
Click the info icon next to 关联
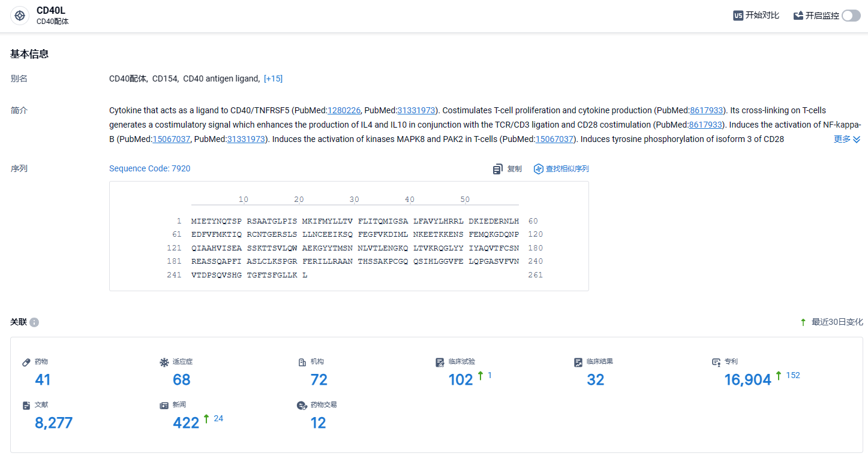click(x=34, y=322)
